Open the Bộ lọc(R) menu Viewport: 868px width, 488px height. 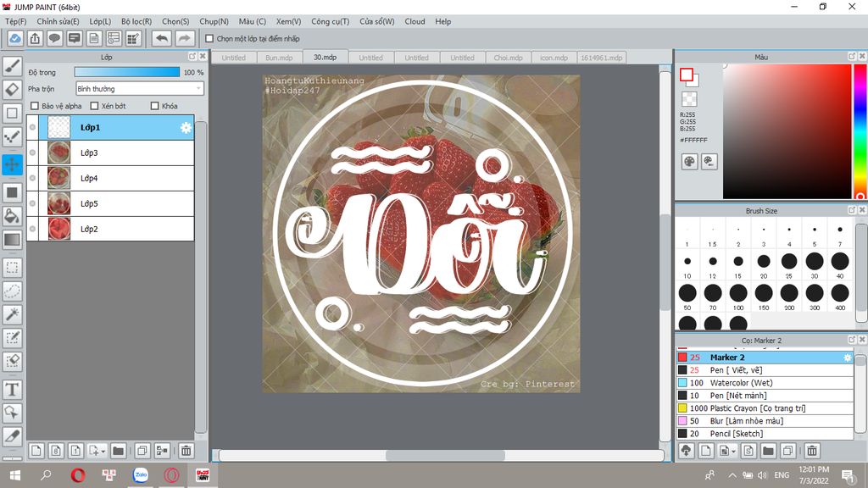point(136,21)
